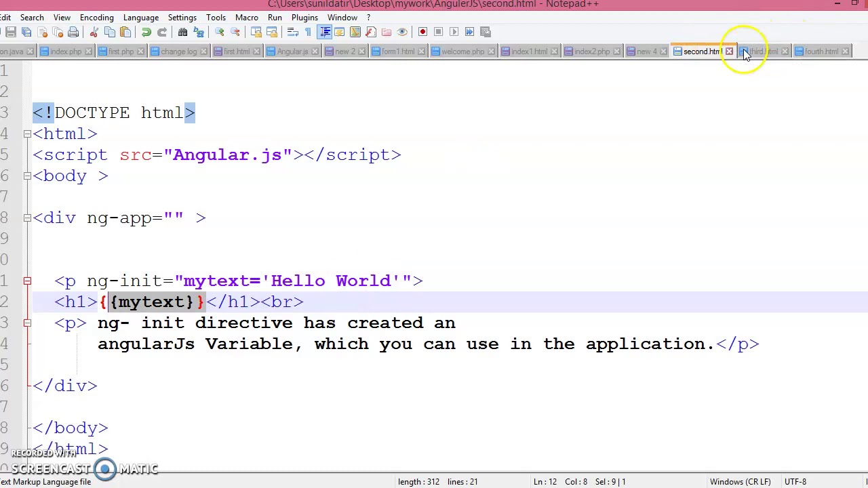Screen dimensions: 868x488
Task: Click the Windows (CR LF) status field
Action: 741,482
